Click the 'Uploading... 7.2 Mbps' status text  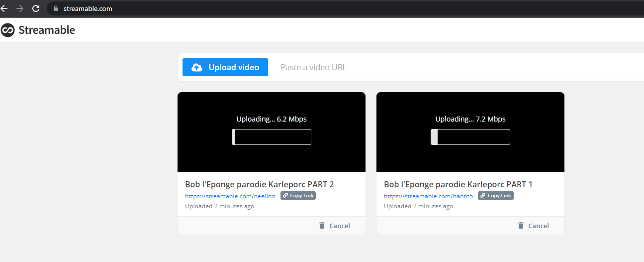click(x=470, y=119)
